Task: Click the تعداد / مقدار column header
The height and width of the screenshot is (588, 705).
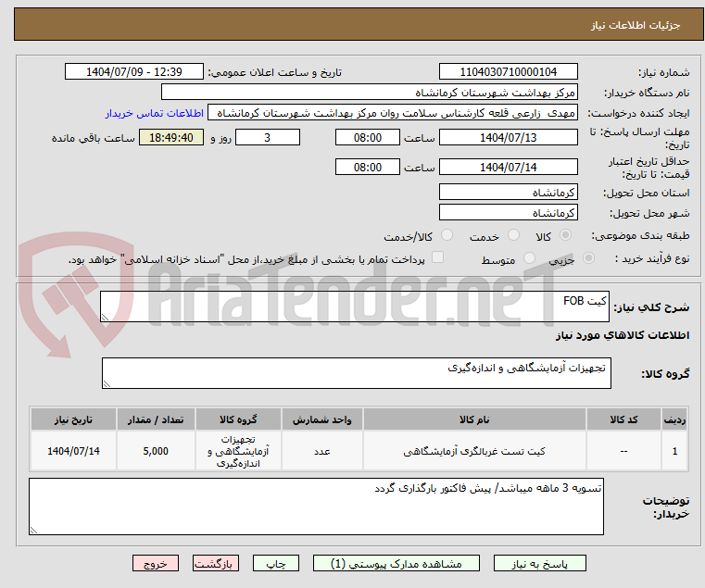Action: [x=156, y=419]
